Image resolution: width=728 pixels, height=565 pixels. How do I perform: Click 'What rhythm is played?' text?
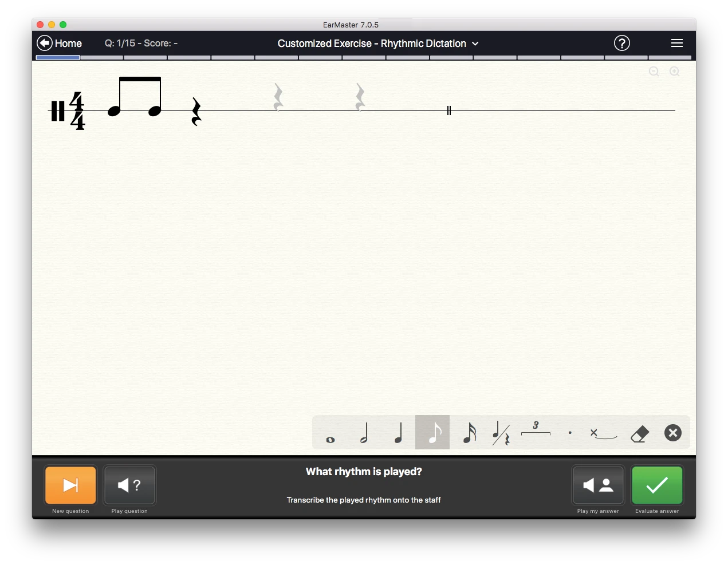coord(364,472)
